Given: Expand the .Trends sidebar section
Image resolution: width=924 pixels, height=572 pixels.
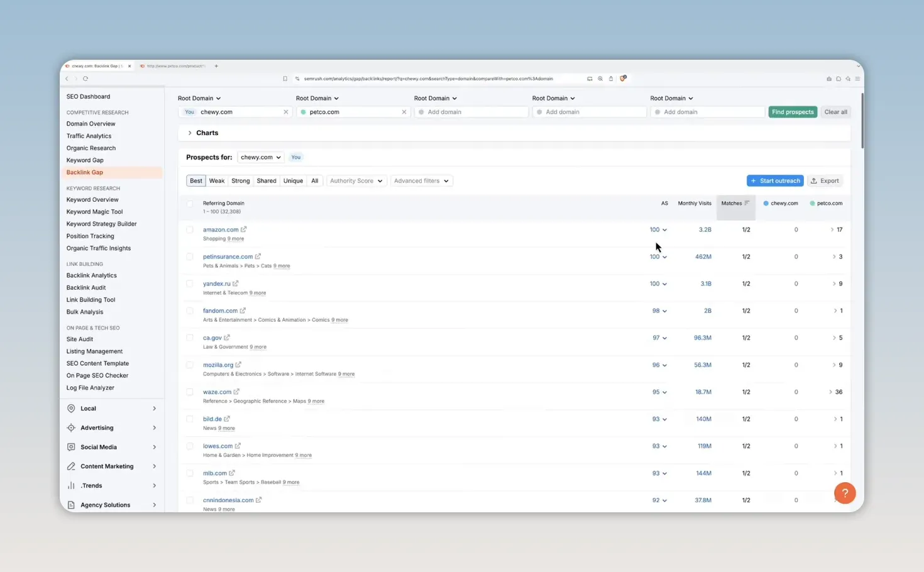Looking at the screenshot, I should point(111,486).
